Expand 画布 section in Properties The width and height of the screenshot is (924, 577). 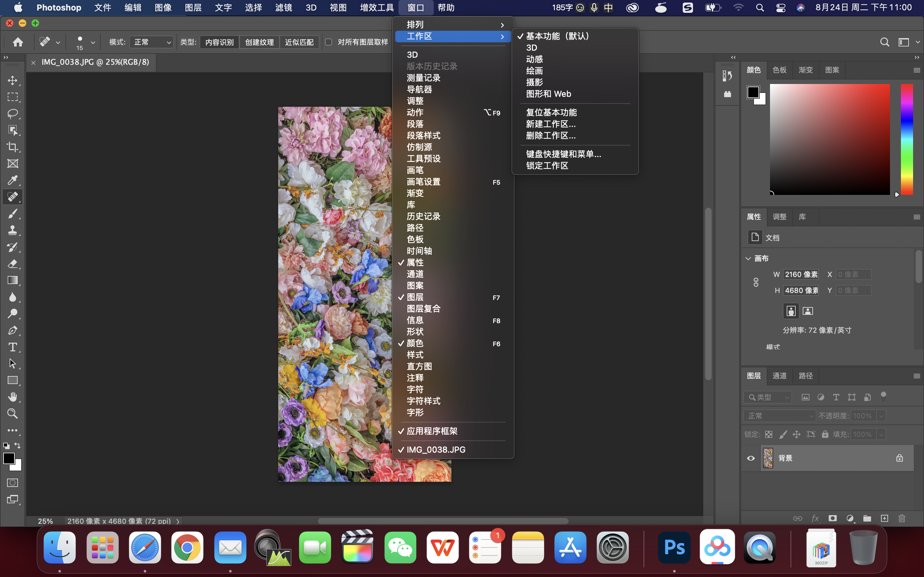pos(748,258)
